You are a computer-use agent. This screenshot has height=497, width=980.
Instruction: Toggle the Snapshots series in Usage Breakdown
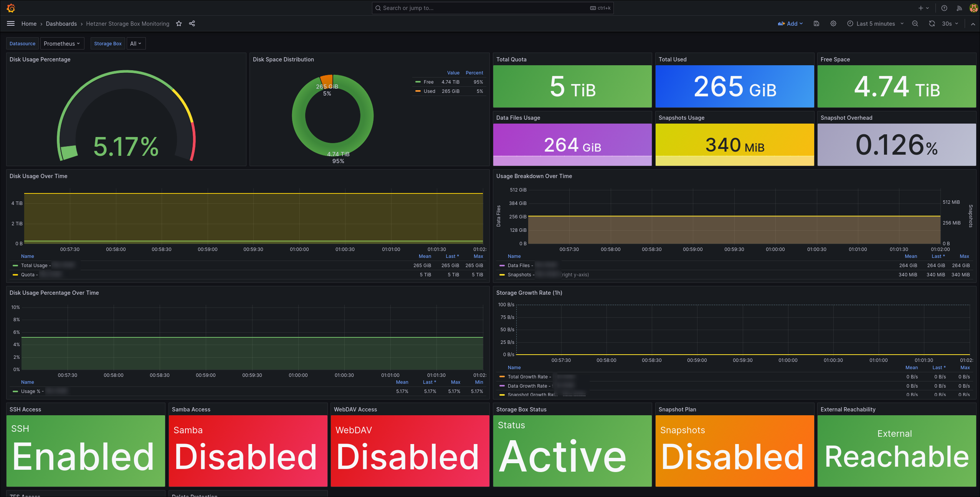tap(521, 275)
